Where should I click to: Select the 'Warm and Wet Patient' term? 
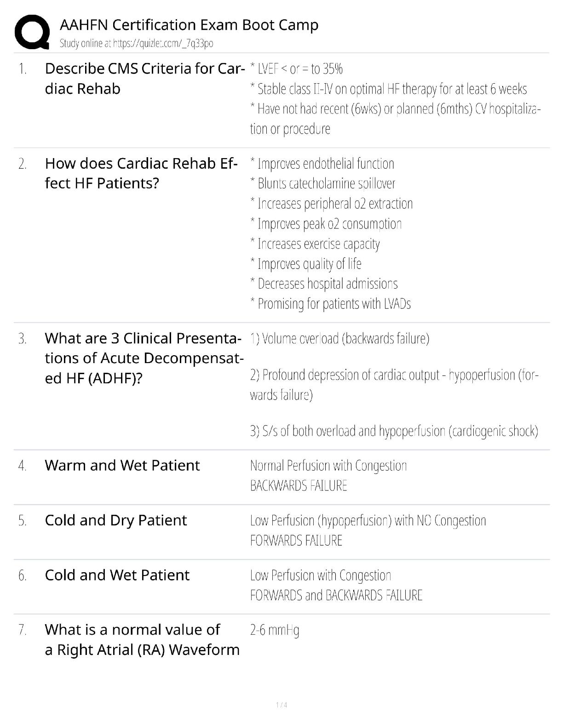pos(122,466)
